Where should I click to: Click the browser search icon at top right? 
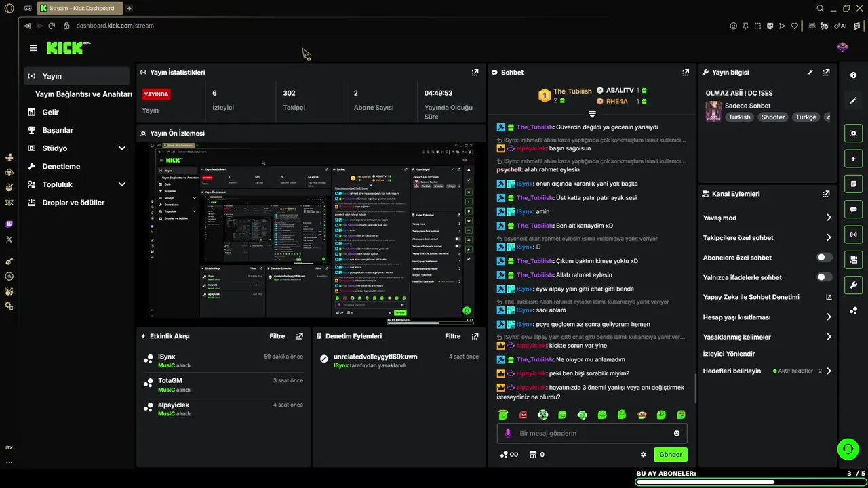(820, 8)
